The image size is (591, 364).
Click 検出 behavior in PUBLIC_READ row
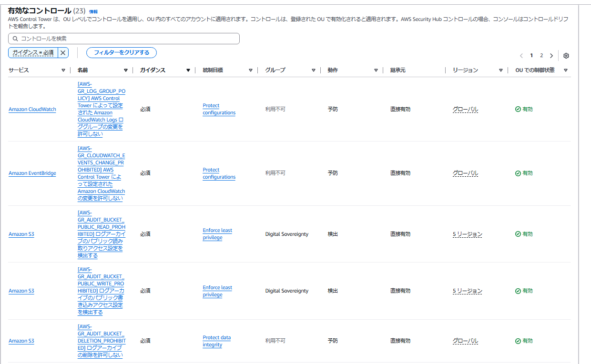click(333, 234)
